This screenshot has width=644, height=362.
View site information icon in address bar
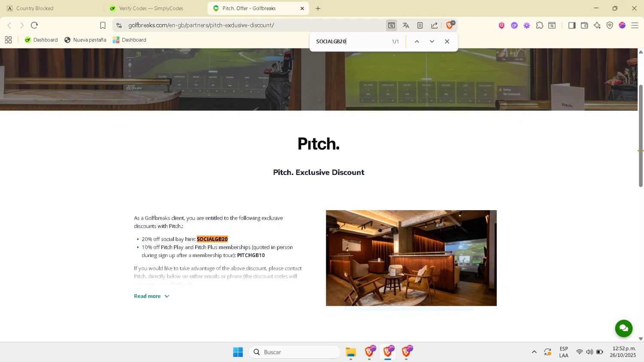119,25
